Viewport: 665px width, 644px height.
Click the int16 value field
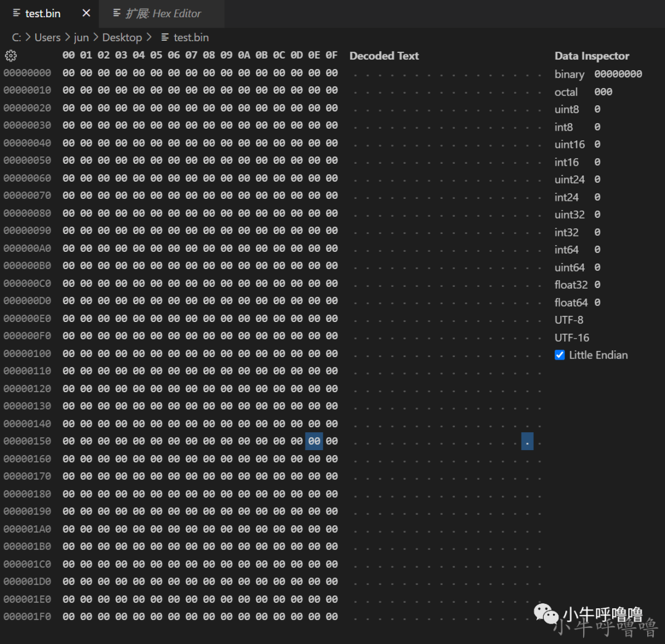(597, 163)
